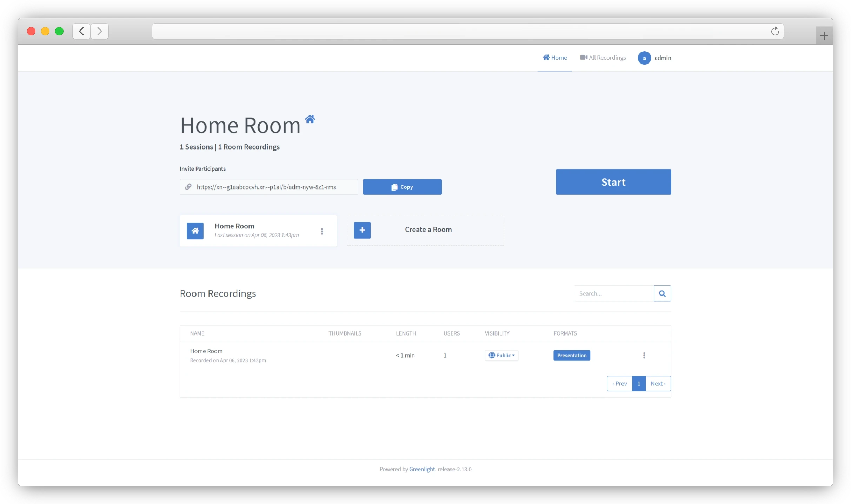Click inside the recordings search field
The image size is (851, 504).
tap(613, 293)
